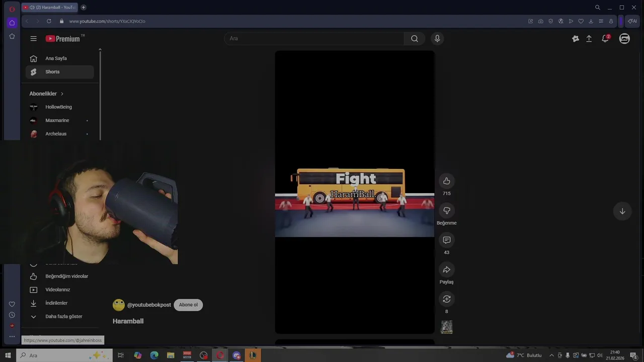Start voice search with microphone icon
The image size is (644, 362).
(437, 39)
